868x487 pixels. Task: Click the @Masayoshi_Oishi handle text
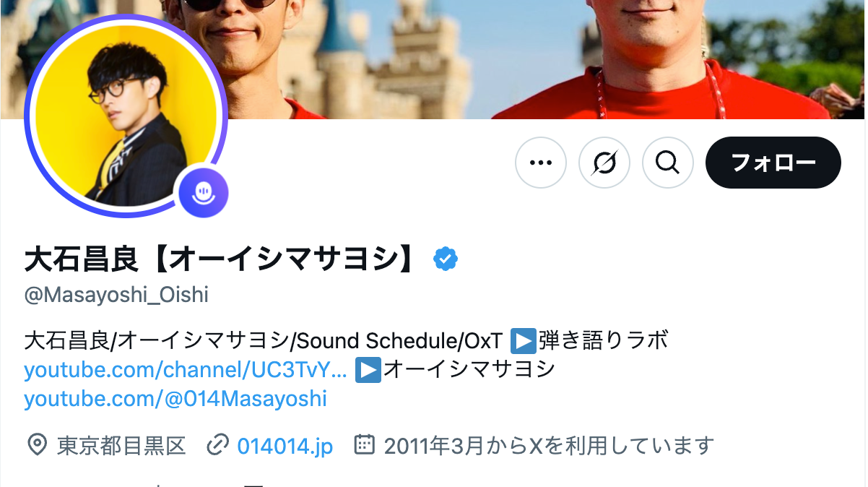116,295
